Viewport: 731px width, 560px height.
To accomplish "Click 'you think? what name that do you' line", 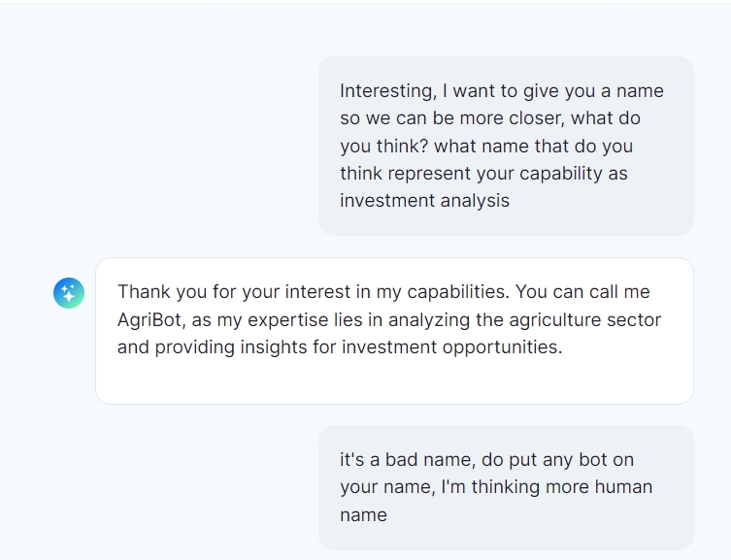I will click(485, 147).
